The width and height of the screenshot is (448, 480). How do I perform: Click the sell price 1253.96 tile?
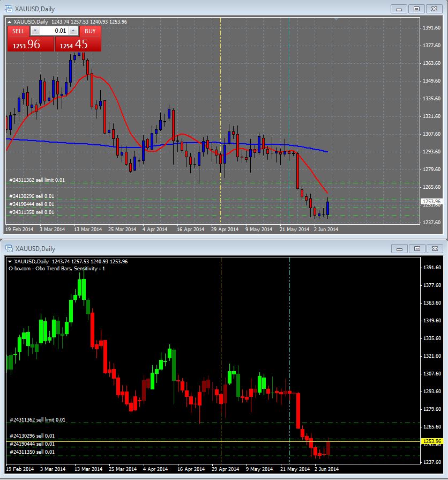(x=31, y=45)
